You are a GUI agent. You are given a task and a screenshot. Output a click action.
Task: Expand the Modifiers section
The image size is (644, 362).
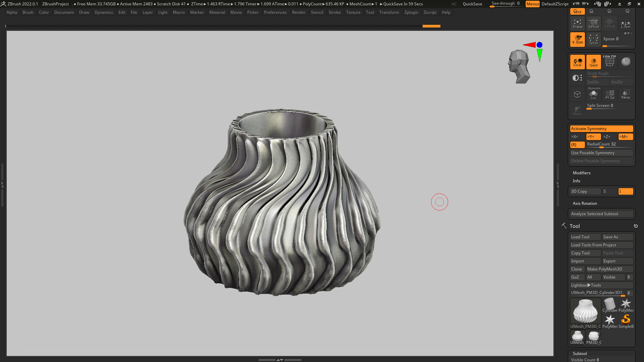pos(582,173)
